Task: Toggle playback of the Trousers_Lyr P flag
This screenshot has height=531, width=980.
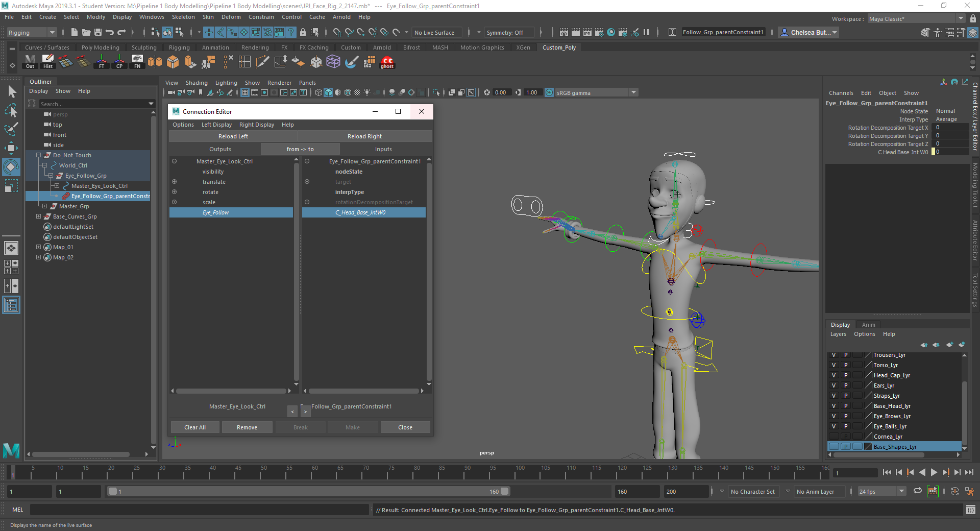Action: [x=845, y=354]
